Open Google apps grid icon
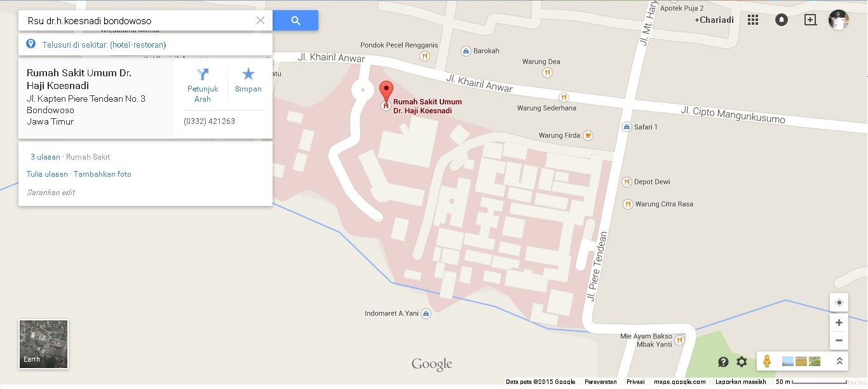Image resolution: width=868 pixels, height=389 pixels. pos(753,20)
